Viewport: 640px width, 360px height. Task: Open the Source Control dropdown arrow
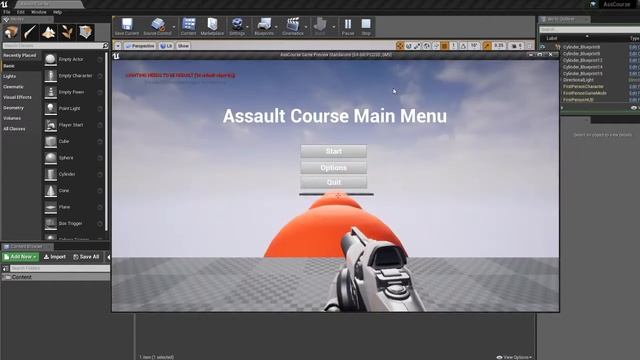pyautogui.click(x=174, y=27)
